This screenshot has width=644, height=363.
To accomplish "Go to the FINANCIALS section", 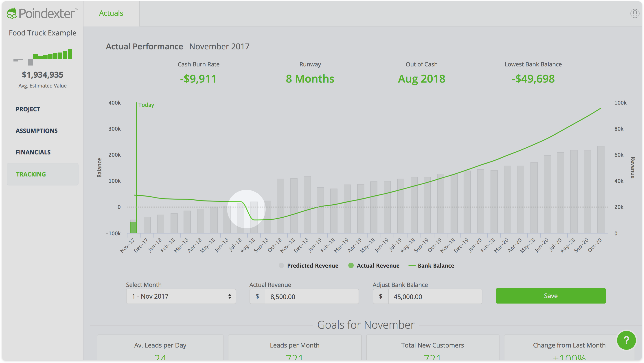I will click(x=33, y=152).
